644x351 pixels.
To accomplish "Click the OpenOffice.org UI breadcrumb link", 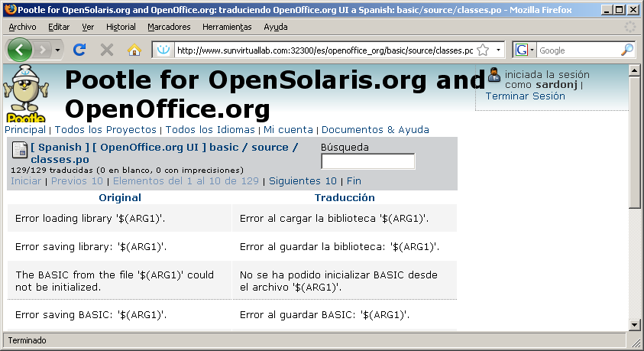I will point(150,147).
